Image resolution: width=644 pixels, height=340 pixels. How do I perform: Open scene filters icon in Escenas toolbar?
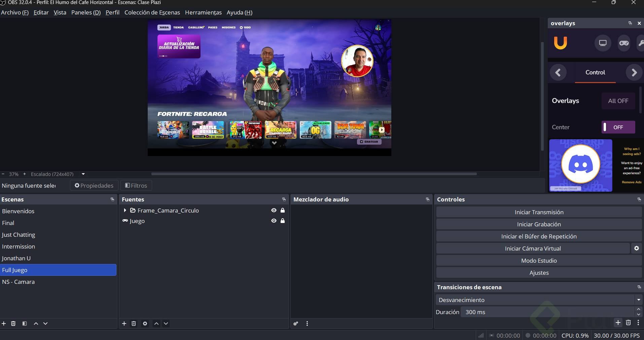25,324
